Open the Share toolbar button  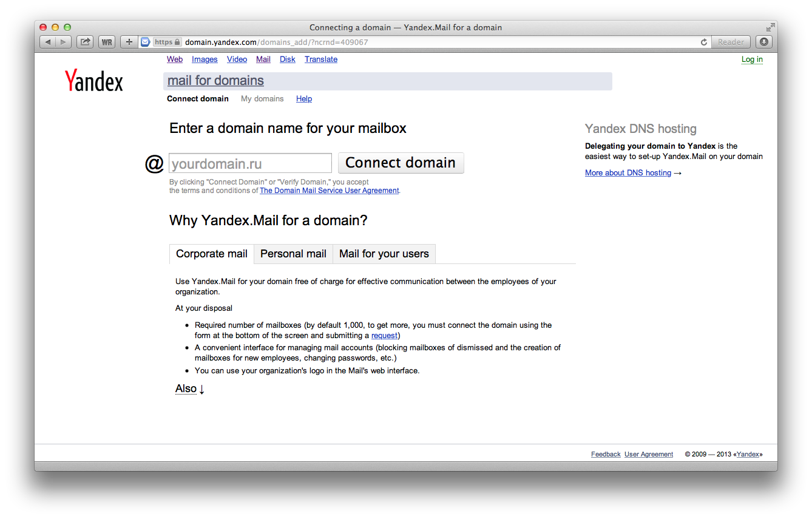(x=85, y=42)
